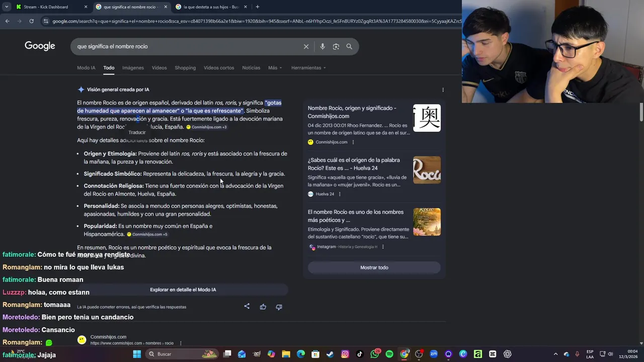Open Spotify from the taskbar
644x362 pixels.
(x=389, y=354)
